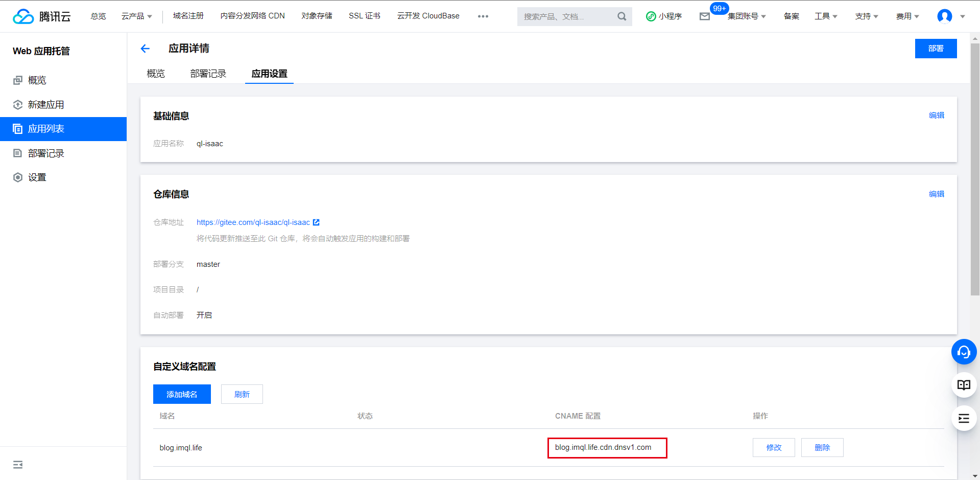Collapse the sidebar using bottom-left icon

(18, 465)
